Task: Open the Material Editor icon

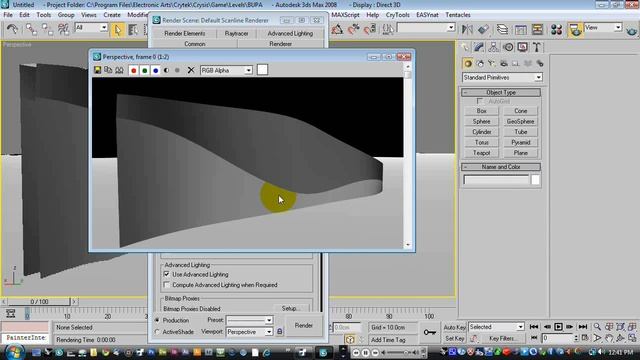Action: click(x=556, y=29)
